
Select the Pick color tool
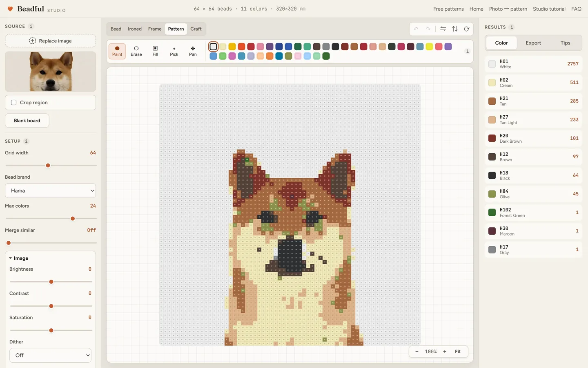[x=174, y=51]
